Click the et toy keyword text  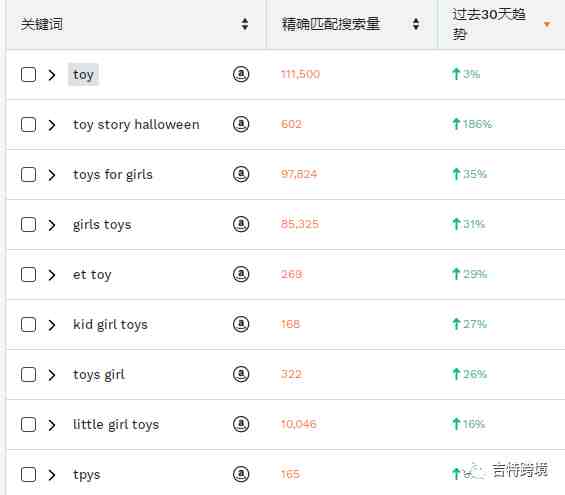[x=92, y=275]
